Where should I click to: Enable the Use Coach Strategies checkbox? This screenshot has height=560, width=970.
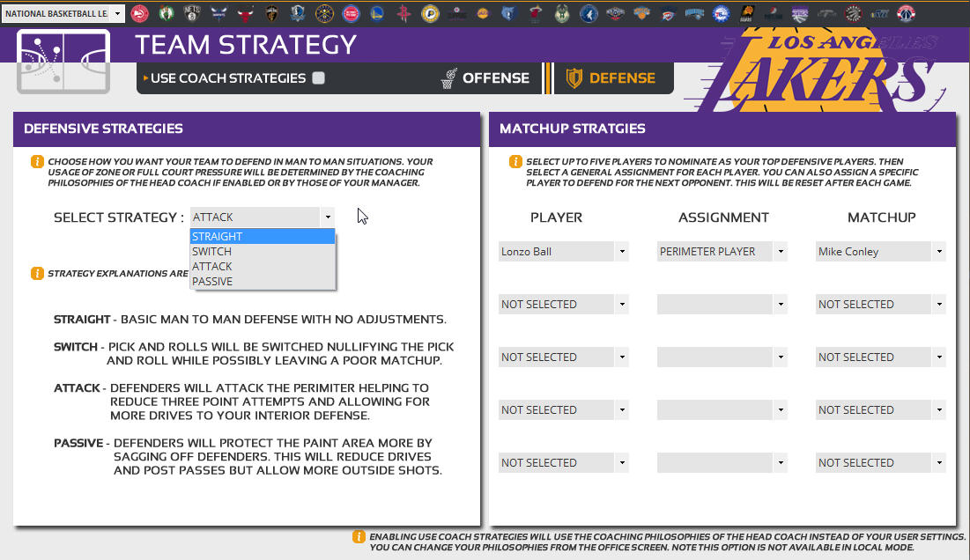[319, 77]
